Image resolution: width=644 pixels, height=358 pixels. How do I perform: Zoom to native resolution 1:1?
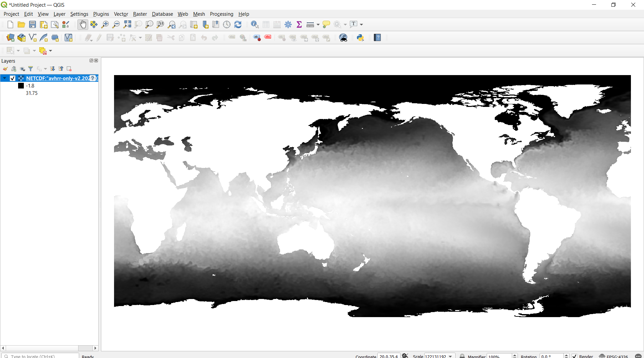(160, 24)
